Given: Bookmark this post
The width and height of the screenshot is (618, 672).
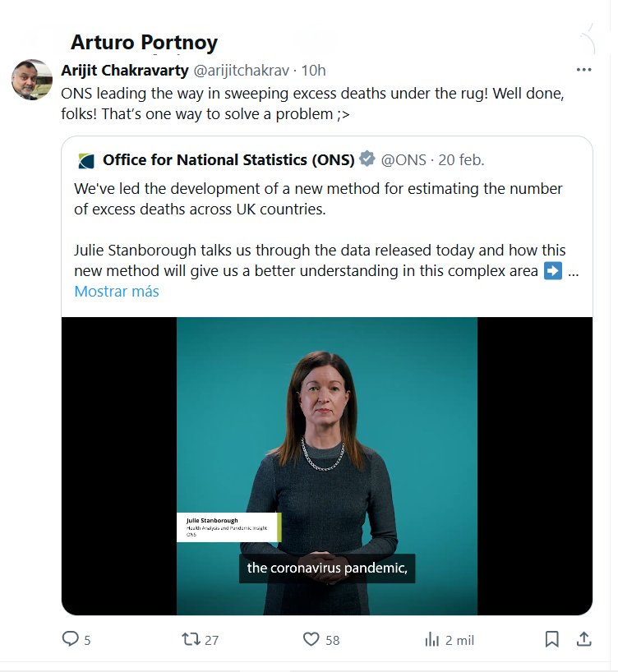Looking at the screenshot, I should (552, 639).
